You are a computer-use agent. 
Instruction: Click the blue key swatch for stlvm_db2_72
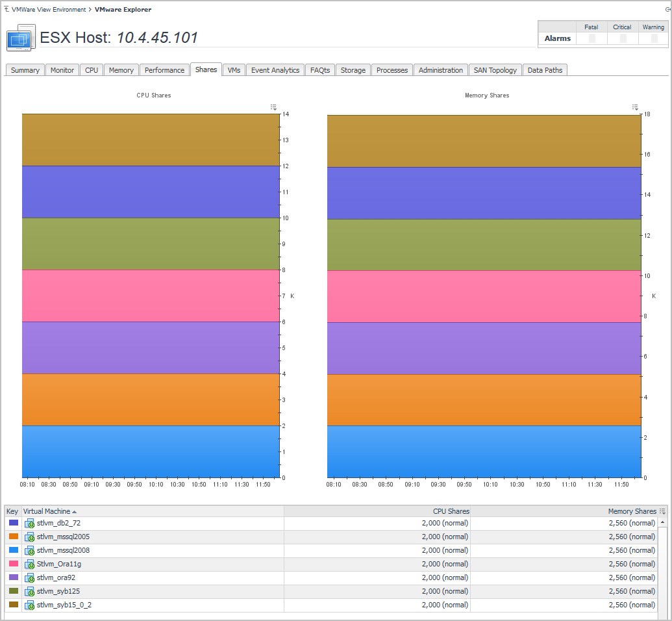point(14,523)
